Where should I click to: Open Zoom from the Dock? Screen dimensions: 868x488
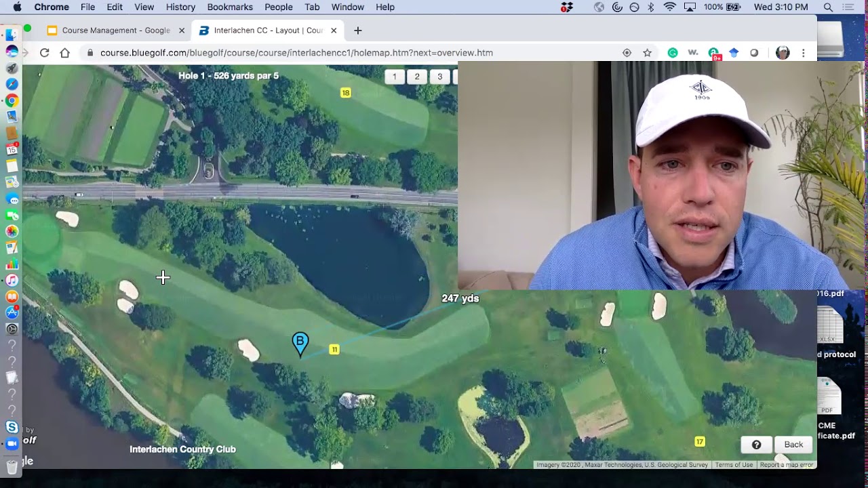pos(12,444)
